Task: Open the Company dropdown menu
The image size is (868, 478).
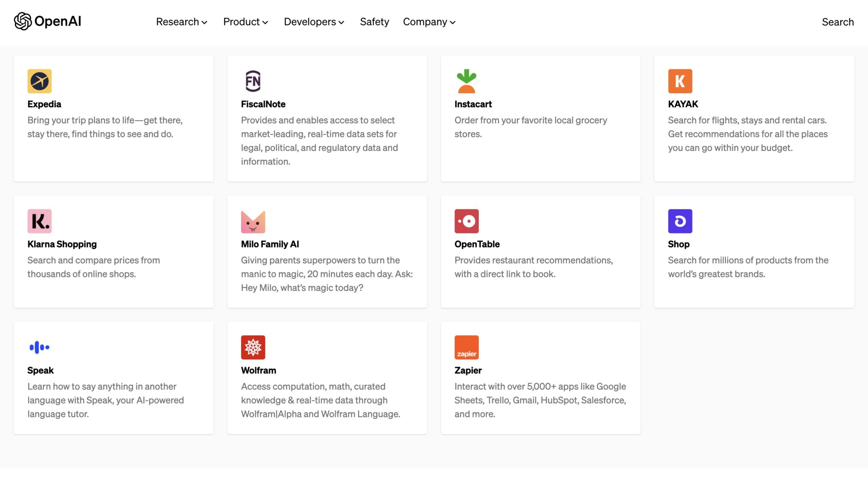Action: 429,22
